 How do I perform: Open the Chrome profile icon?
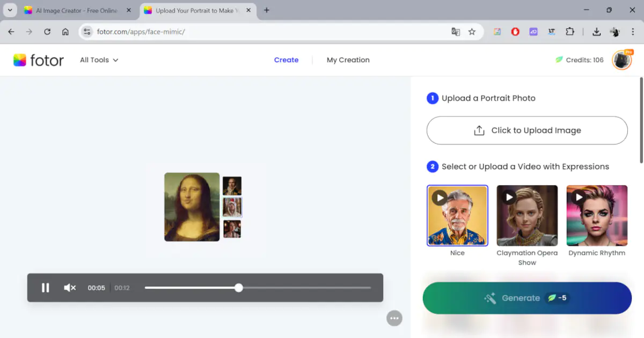click(x=615, y=32)
